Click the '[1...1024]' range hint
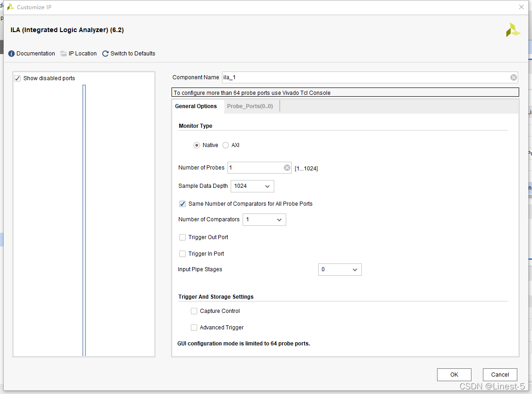The width and height of the screenshot is (532, 394). tap(306, 169)
